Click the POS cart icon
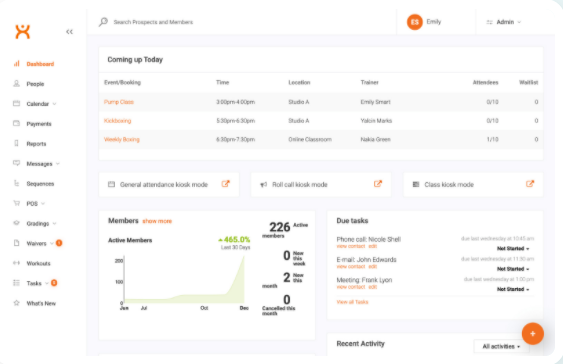This screenshot has width=563, height=364. point(17,203)
